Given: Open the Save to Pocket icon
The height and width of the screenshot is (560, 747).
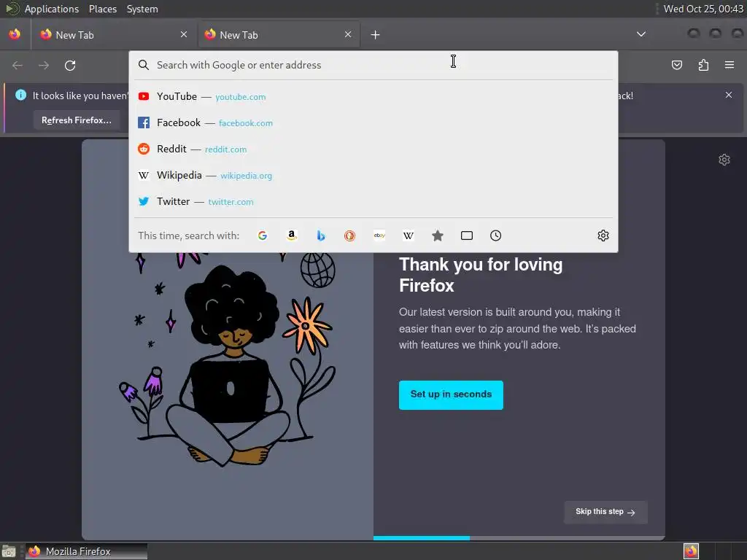Looking at the screenshot, I should (676, 65).
